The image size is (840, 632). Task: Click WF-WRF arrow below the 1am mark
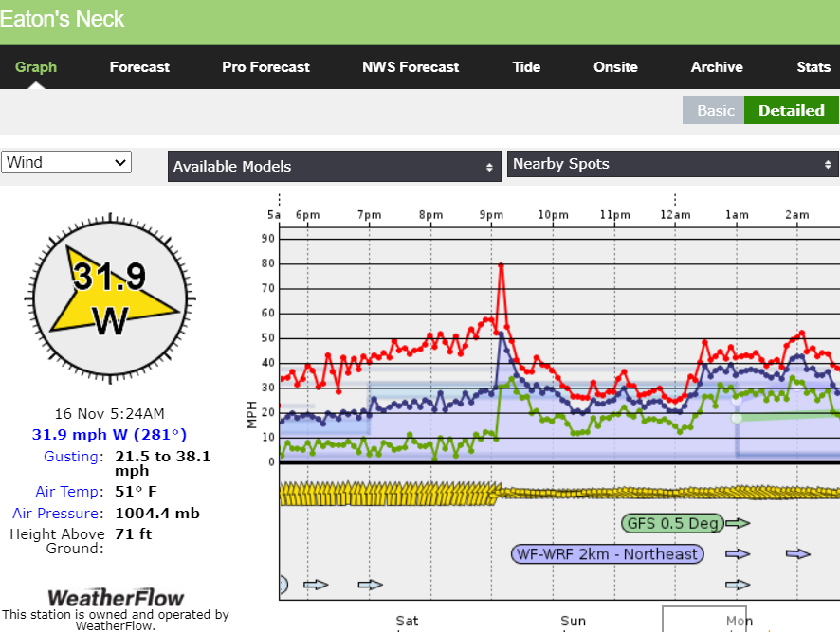coord(738,553)
